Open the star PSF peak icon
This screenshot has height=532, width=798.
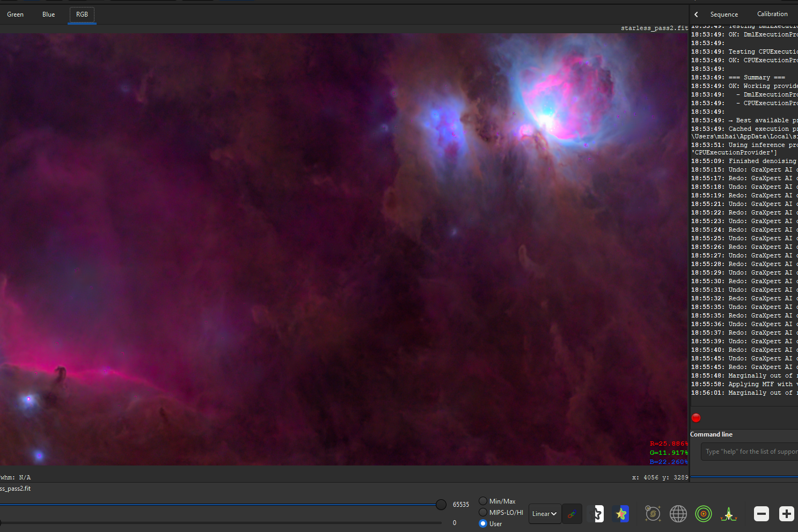[x=729, y=514]
